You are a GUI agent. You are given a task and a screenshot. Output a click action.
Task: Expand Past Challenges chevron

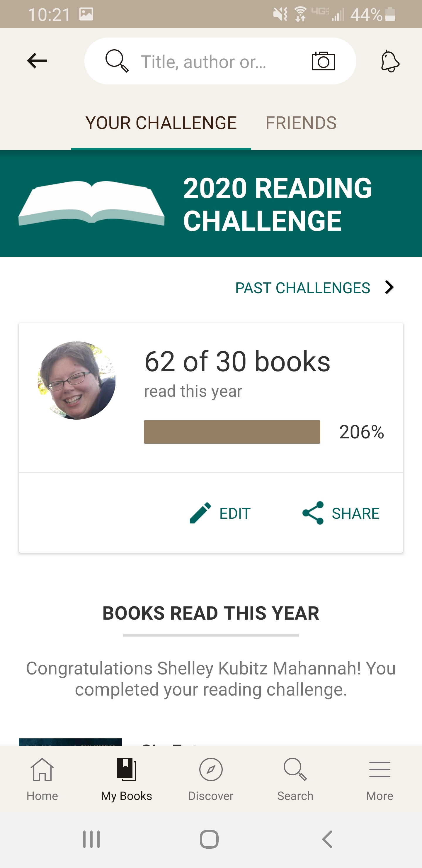coord(390,287)
